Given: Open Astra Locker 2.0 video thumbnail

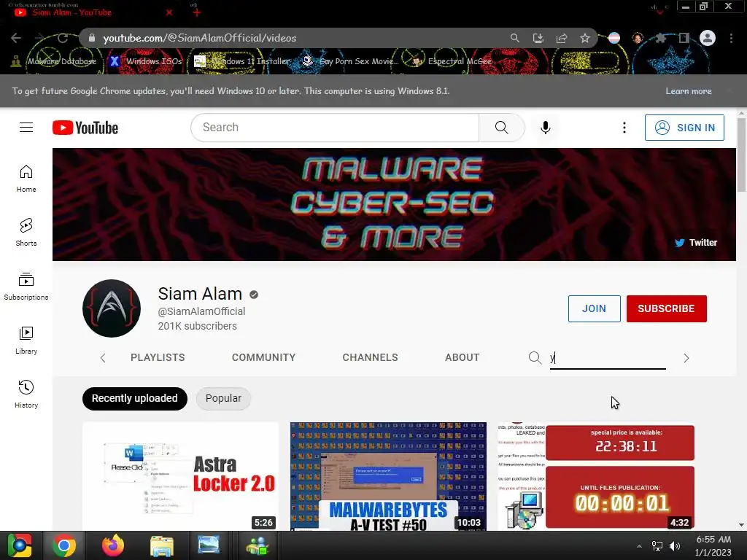Looking at the screenshot, I should [181, 475].
